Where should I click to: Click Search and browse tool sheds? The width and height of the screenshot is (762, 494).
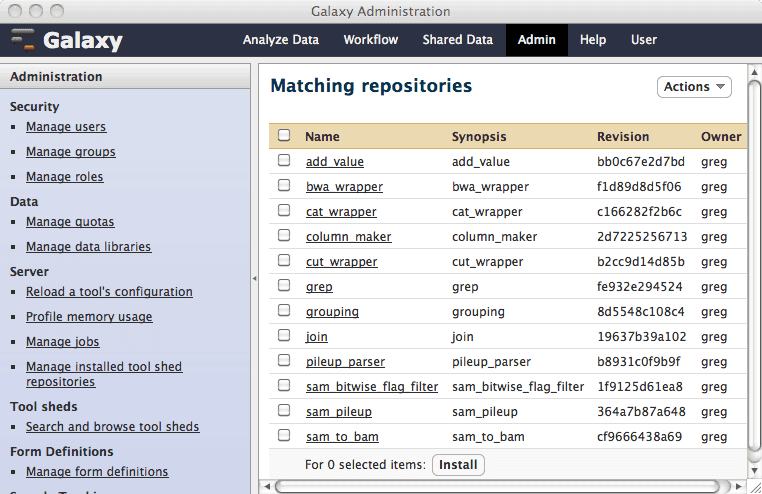[112, 427]
